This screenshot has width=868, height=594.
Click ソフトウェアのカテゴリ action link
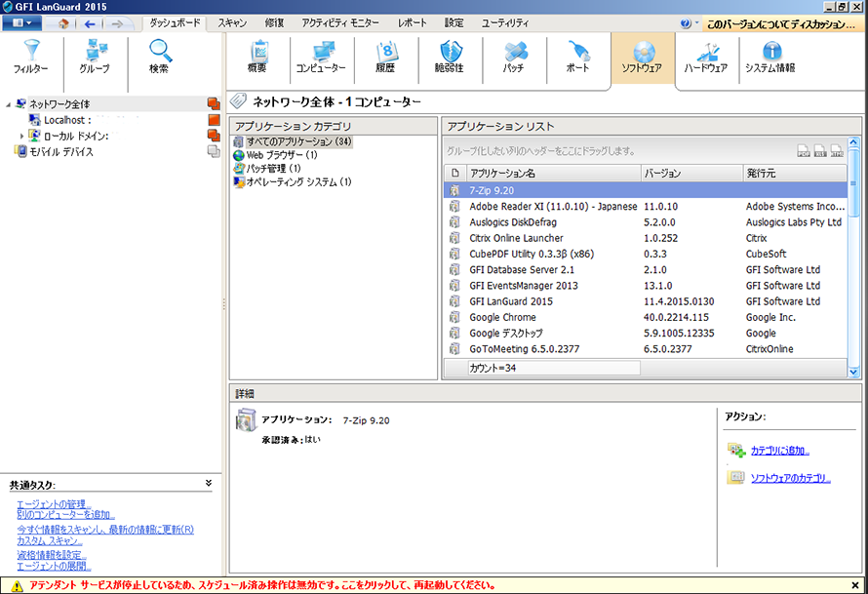790,478
